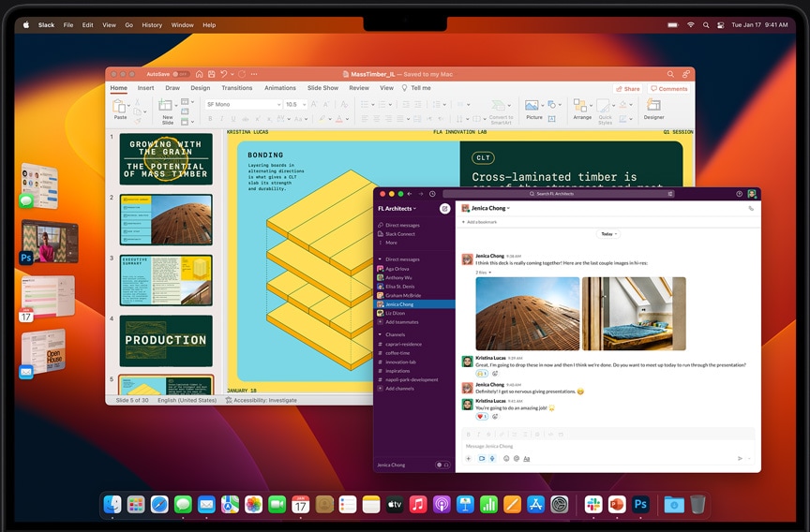Toggle the heart reaction on Kristina's message
The width and height of the screenshot is (810, 532).
482,416
